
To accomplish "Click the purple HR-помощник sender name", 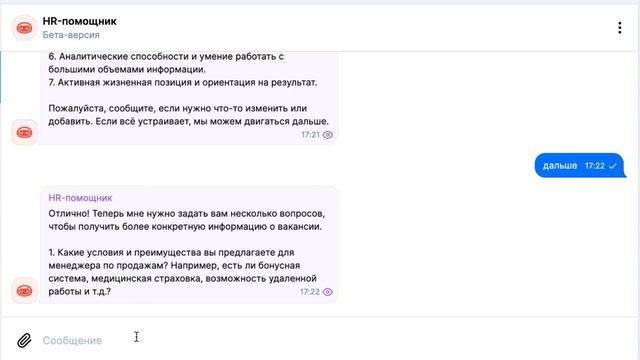I will point(80,198).
